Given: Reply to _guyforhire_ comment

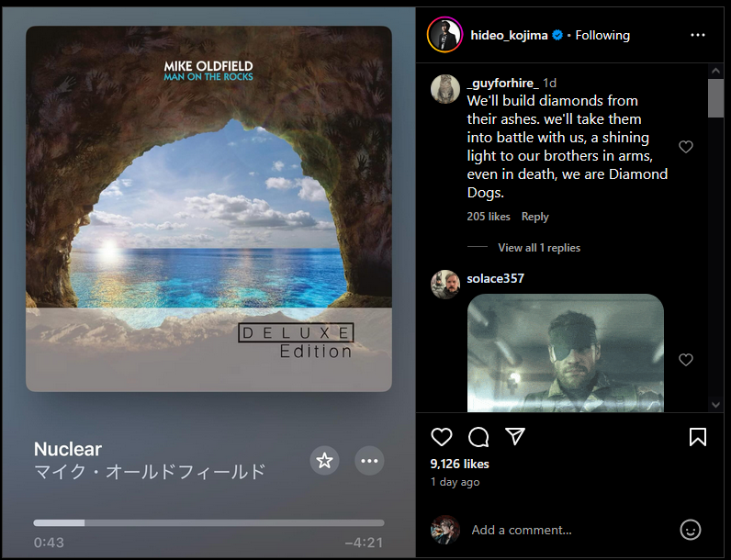Looking at the screenshot, I should [x=534, y=217].
